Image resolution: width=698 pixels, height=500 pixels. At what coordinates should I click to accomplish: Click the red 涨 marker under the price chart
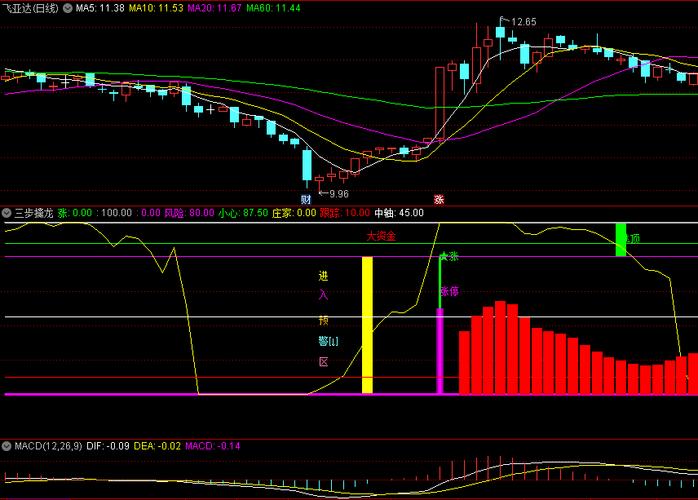point(438,199)
